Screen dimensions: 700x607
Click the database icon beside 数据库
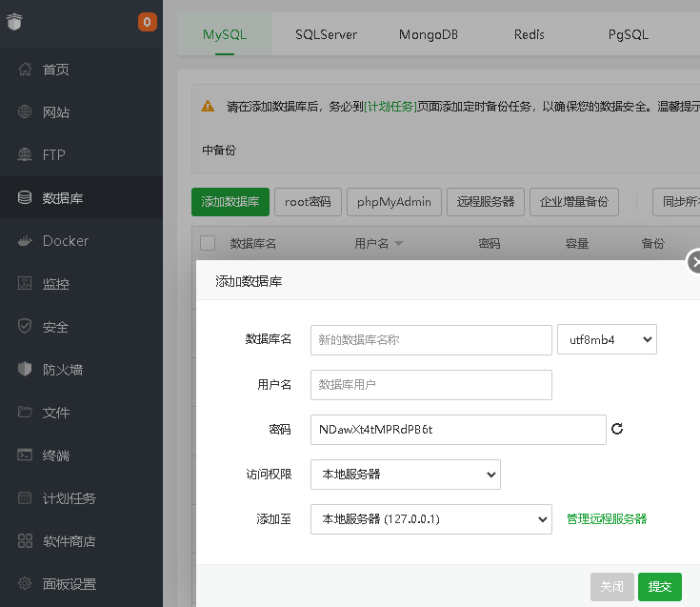(25, 197)
